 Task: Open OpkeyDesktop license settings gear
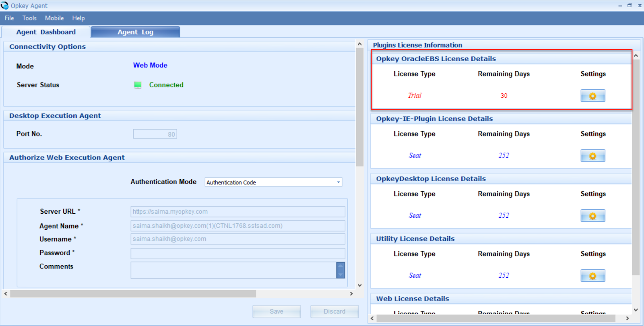pos(592,216)
